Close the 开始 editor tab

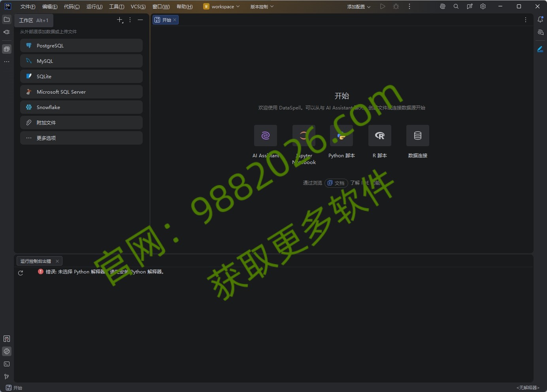[x=175, y=20]
